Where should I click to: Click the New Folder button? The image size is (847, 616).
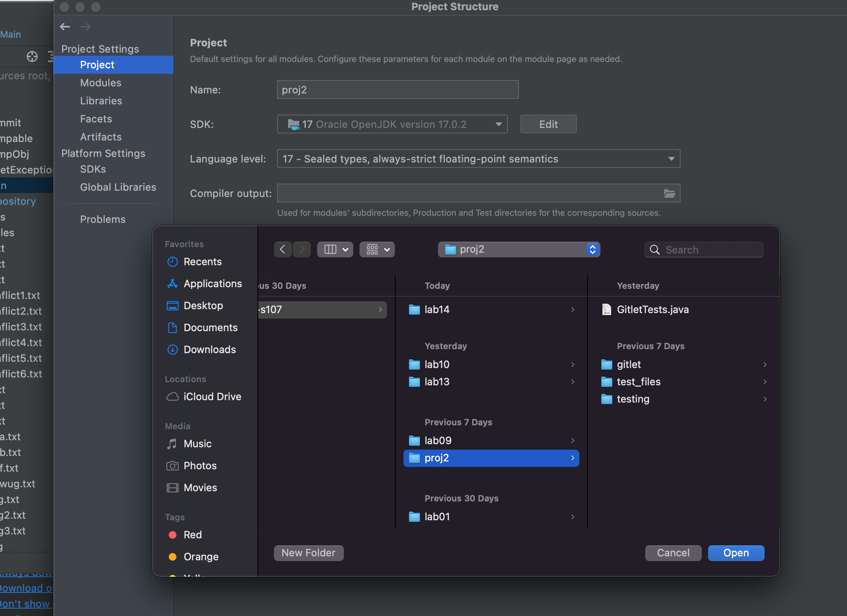pyautogui.click(x=308, y=553)
